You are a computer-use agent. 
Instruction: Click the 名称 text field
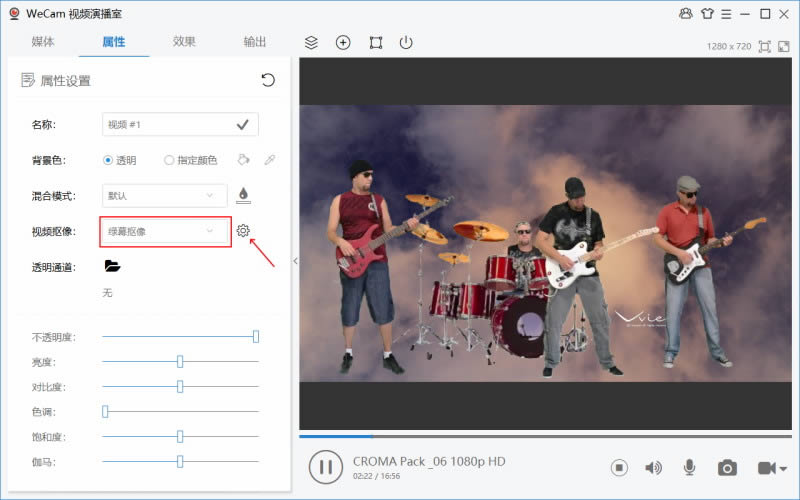tap(180, 124)
